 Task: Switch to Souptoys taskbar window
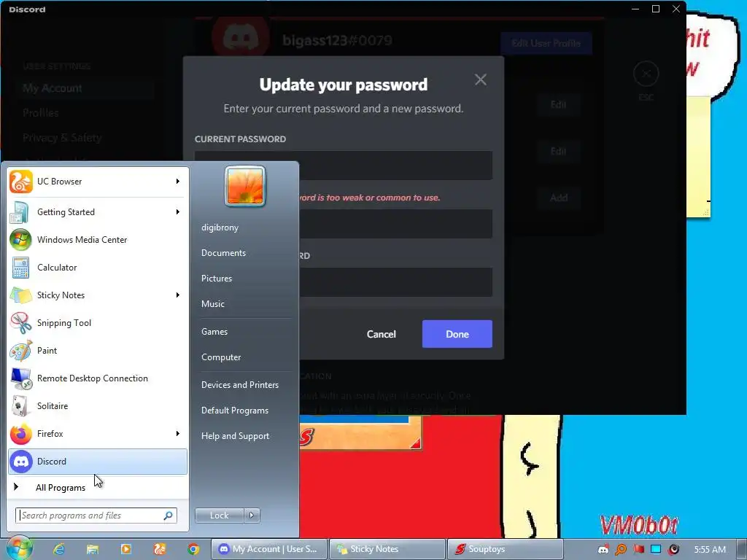click(505, 549)
